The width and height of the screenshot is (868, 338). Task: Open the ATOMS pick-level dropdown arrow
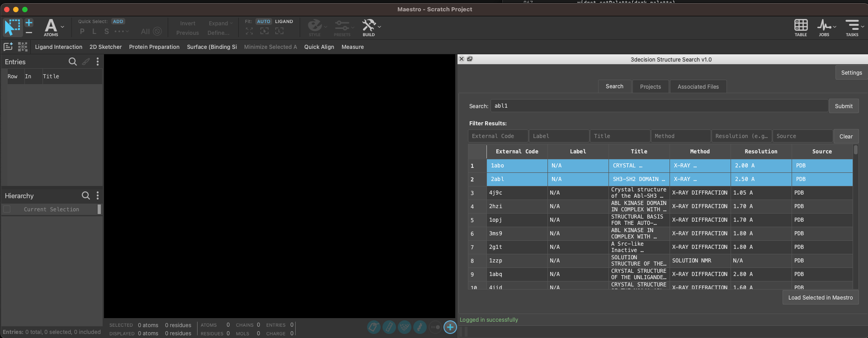click(62, 27)
